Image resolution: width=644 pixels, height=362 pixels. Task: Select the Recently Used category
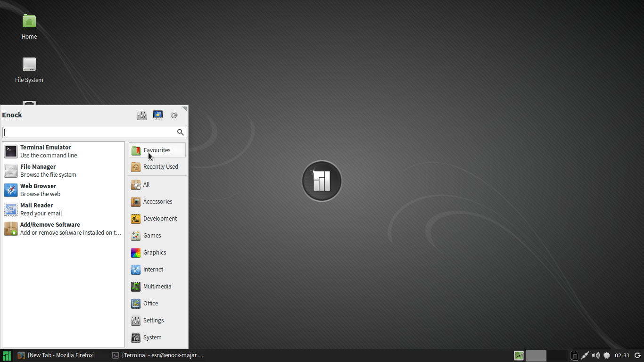coord(157,167)
